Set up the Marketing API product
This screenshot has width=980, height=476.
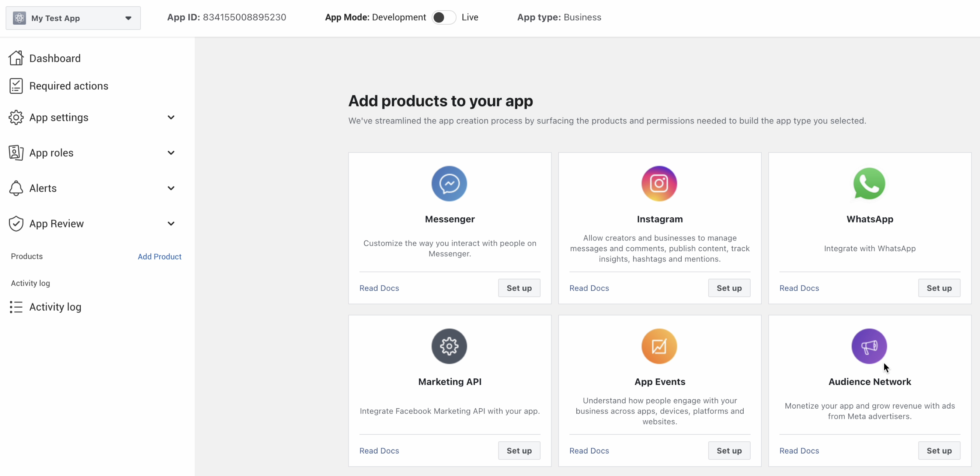click(519, 451)
